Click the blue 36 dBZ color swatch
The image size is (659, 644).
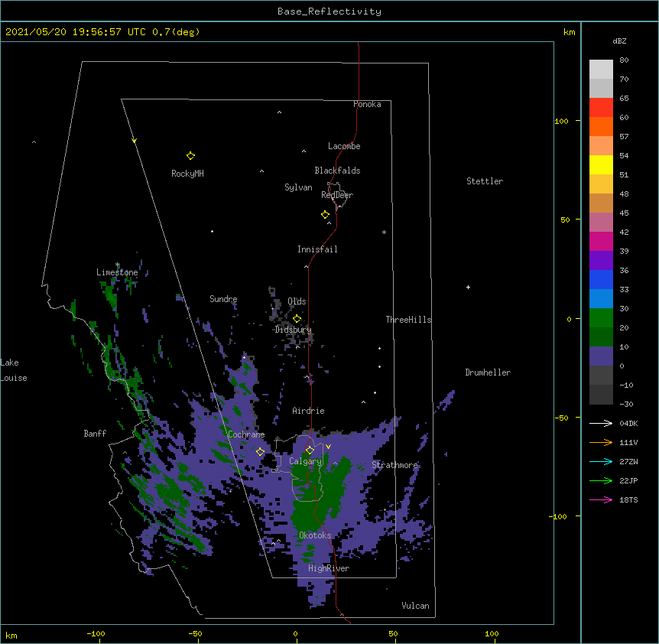pos(601,279)
